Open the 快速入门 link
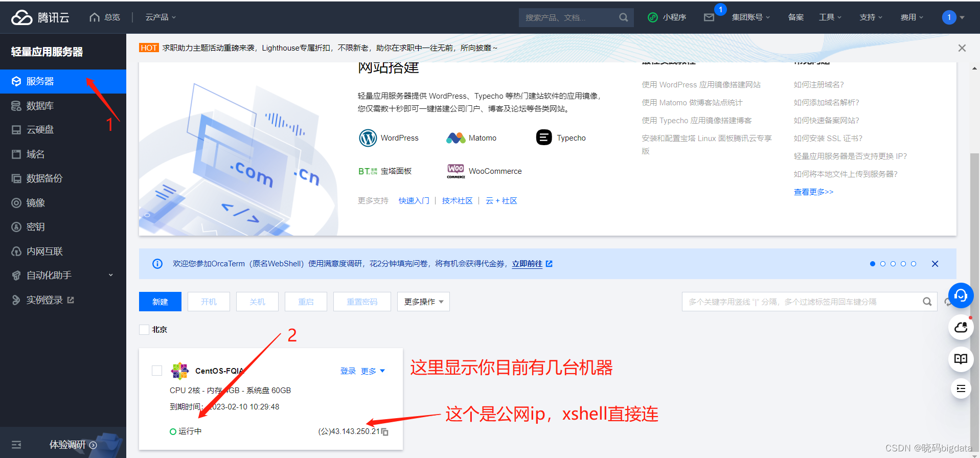980x458 pixels. coord(414,201)
